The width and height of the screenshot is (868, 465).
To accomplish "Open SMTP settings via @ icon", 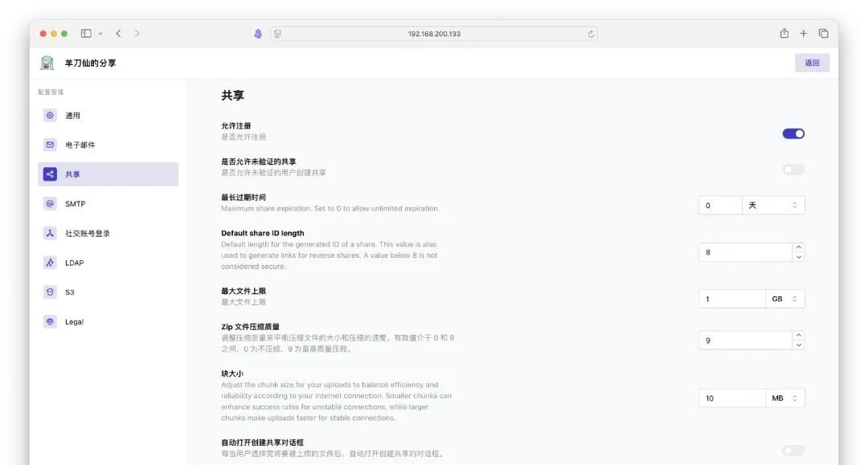I will point(50,203).
